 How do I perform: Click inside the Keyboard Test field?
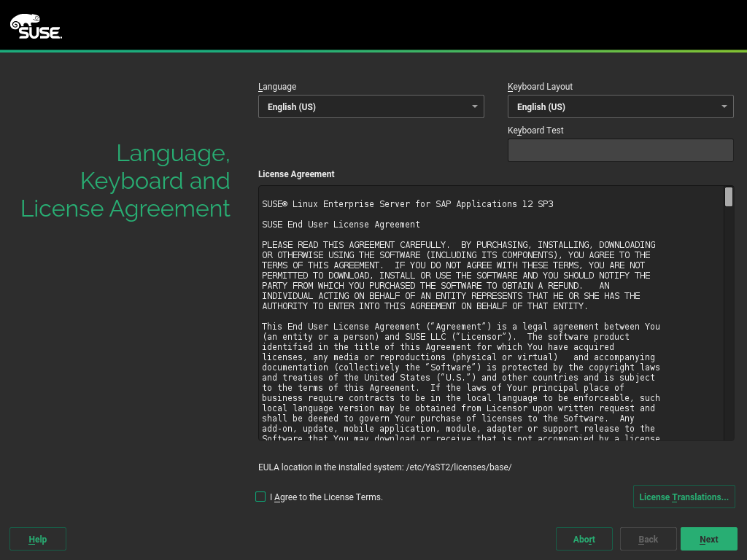point(620,150)
